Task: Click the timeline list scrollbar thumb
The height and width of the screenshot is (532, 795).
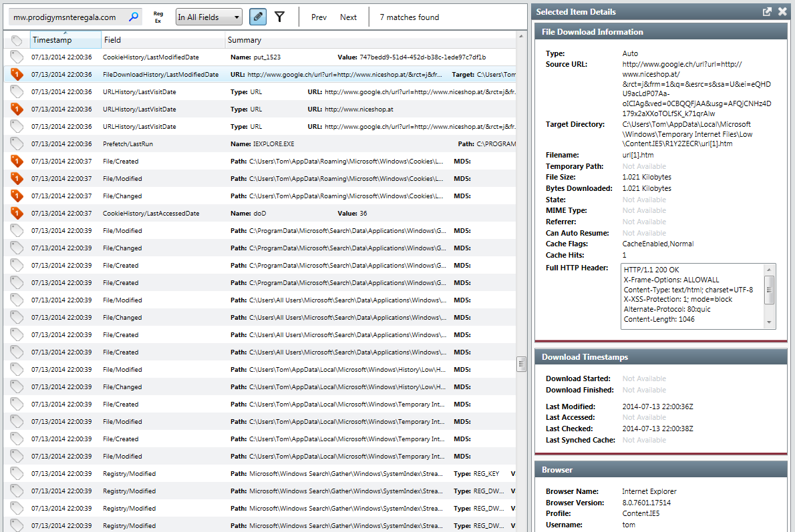Action: click(521, 364)
